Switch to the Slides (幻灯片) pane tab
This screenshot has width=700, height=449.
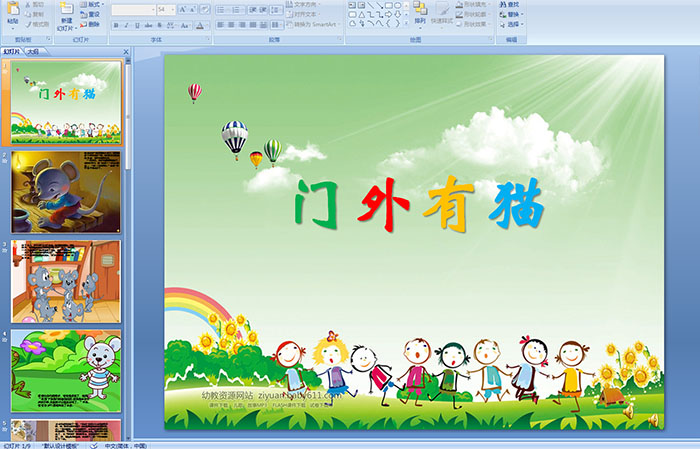[12, 52]
